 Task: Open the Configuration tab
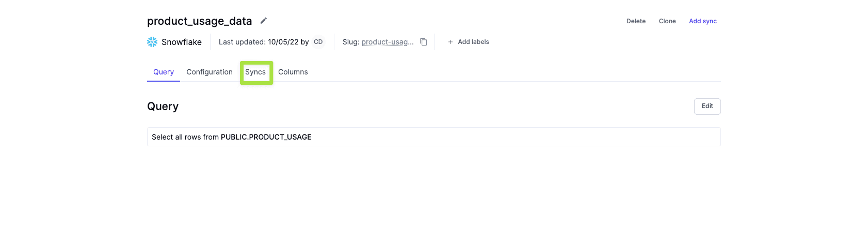210,72
